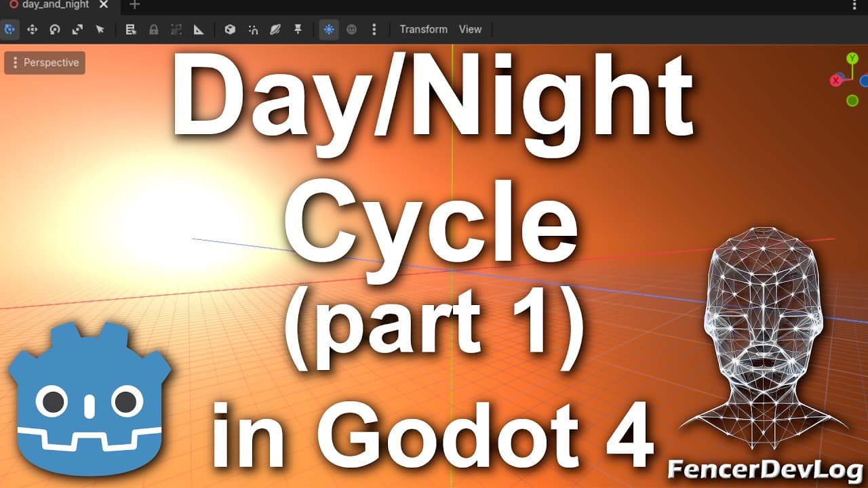Close the day_and_night scene tab
The image size is (868, 488).
tap(103, 5)
